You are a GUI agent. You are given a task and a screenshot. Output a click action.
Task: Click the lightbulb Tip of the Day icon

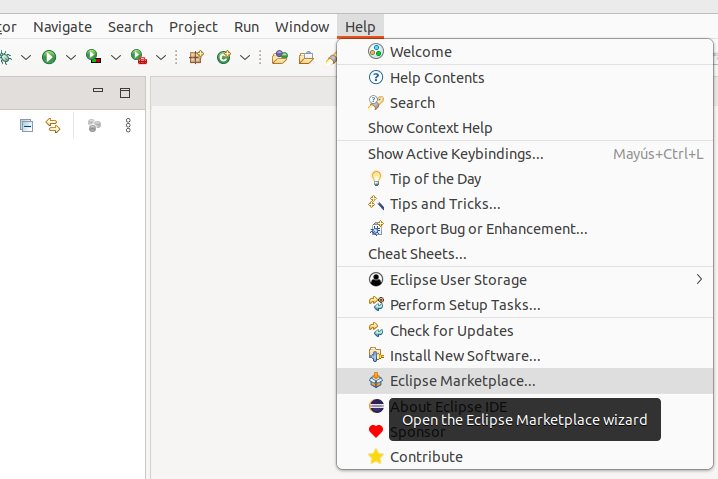(x=376, y=179)
